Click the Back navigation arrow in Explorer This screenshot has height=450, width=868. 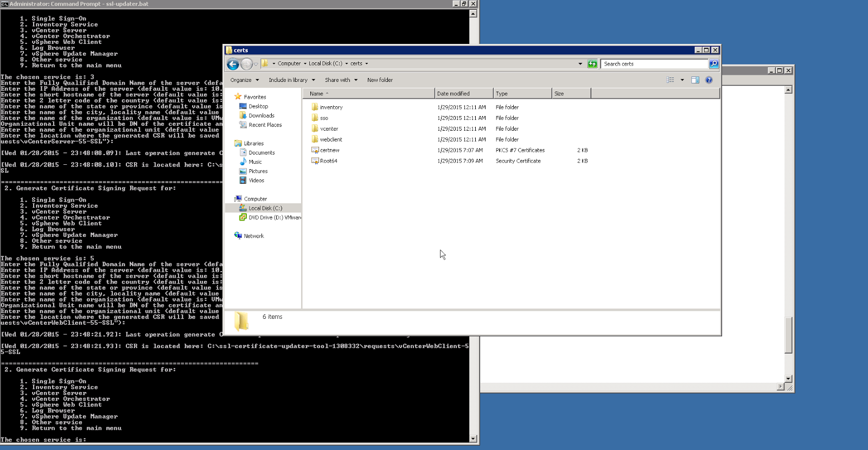coord(233,64)
